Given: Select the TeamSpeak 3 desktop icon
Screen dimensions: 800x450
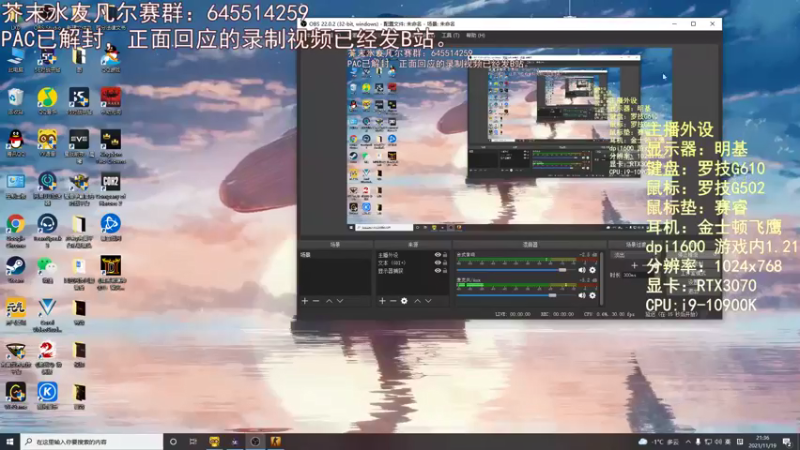Looking at the screenshot, I should (x=47, y=231).
